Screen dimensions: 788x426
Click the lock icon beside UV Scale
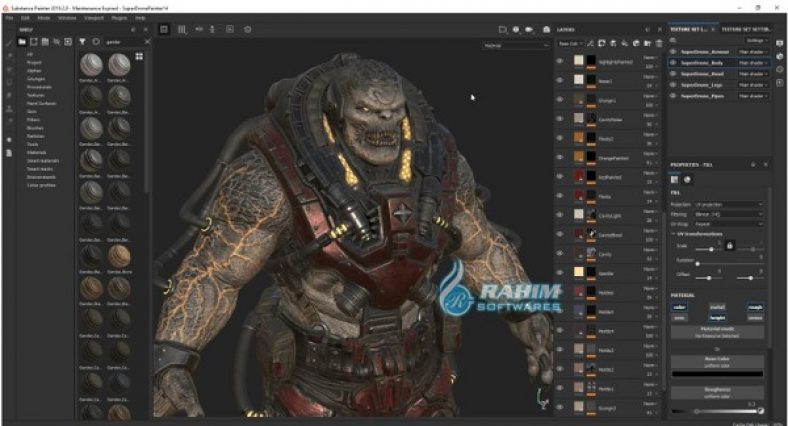pos(729,244)
